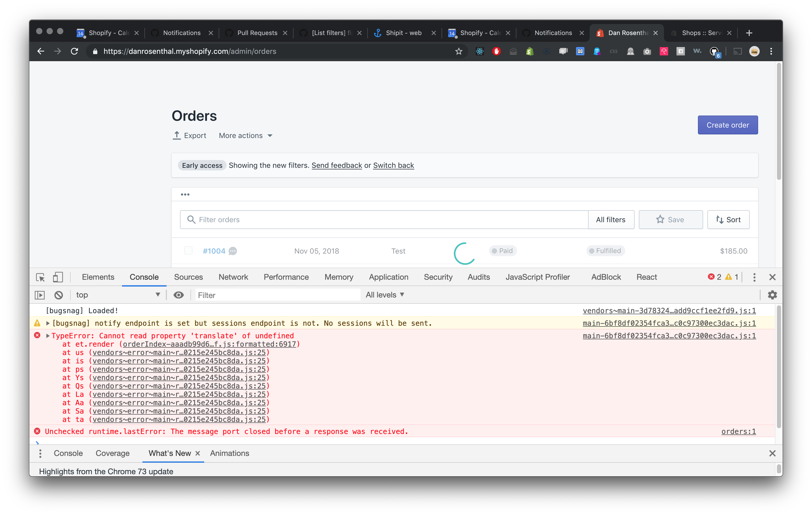Expand the TypeError console error details
This screenshot has height=515, width=812.
click(48, 336)
